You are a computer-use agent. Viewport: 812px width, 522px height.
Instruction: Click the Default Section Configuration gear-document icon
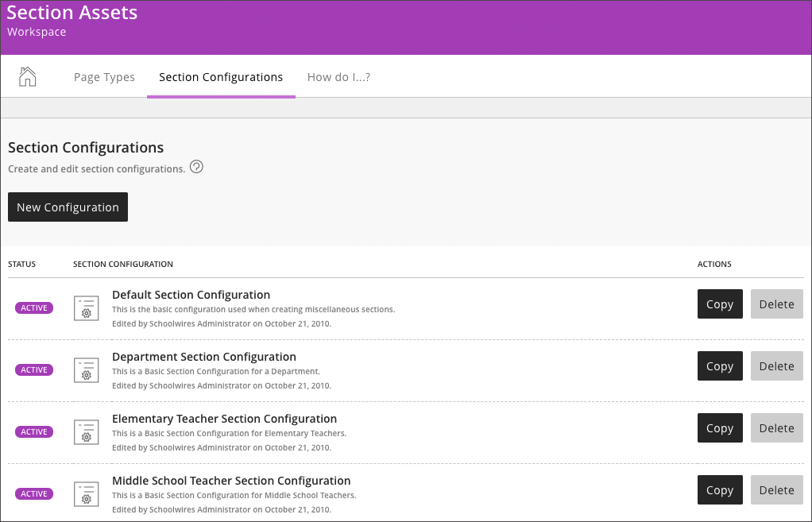(86, 307)
